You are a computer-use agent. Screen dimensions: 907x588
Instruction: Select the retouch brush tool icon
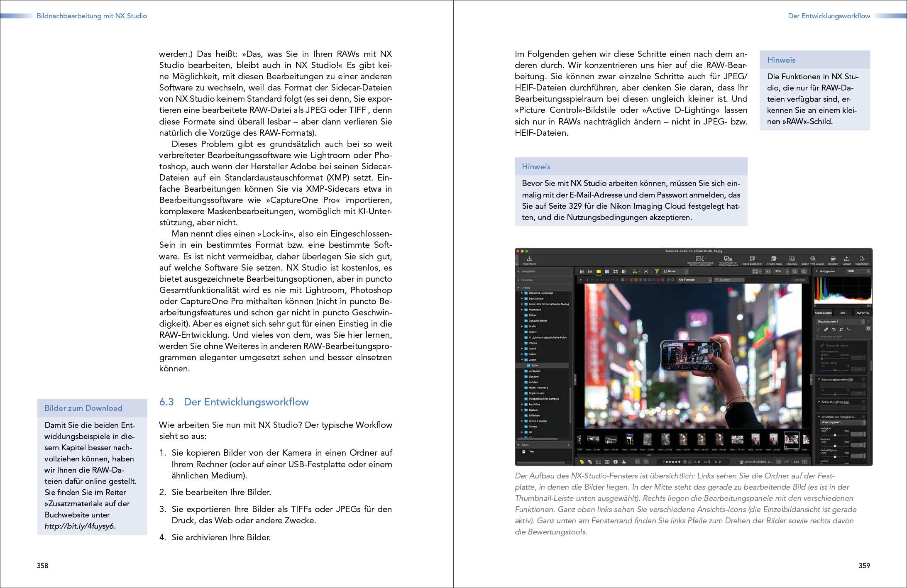pyautogui.click(x=826, y=329)
